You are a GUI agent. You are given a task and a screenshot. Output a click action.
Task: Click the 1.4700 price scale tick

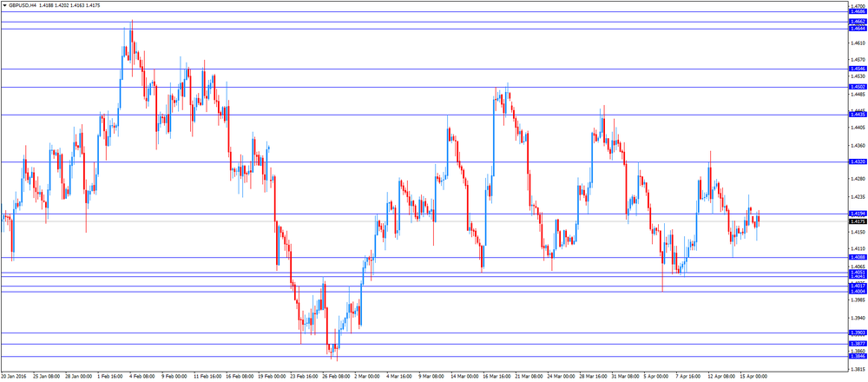(x=858, y=7)
